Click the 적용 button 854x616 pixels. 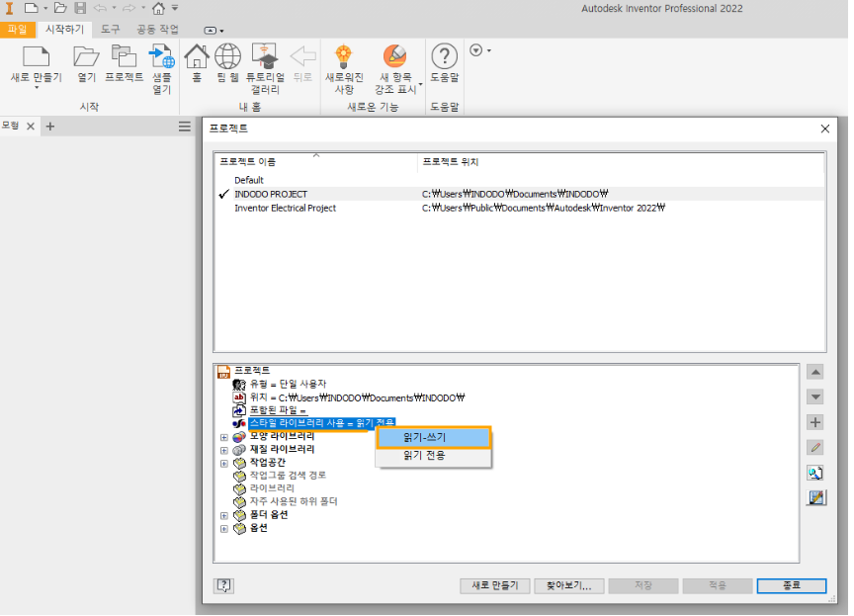[718, 585]
